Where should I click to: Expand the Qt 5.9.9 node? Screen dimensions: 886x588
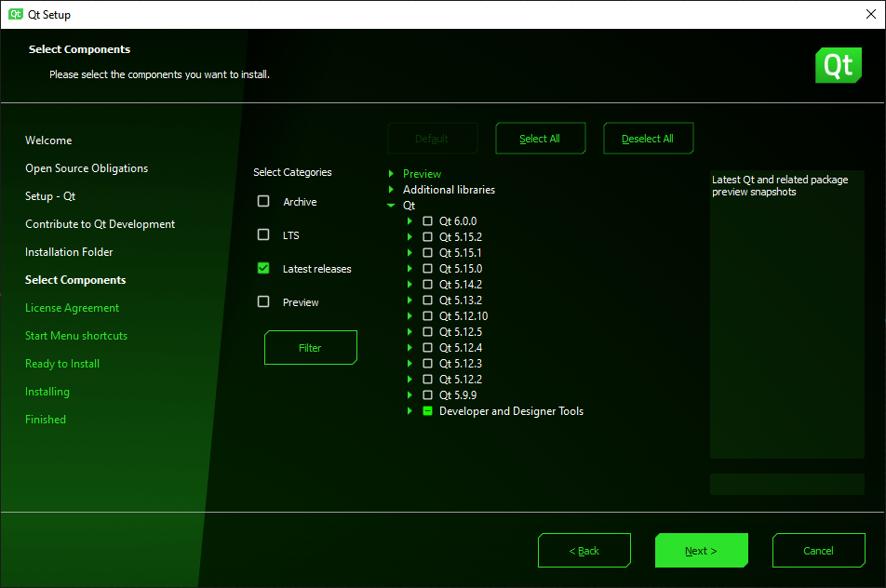pyautogui.click(x=409, y=394)
